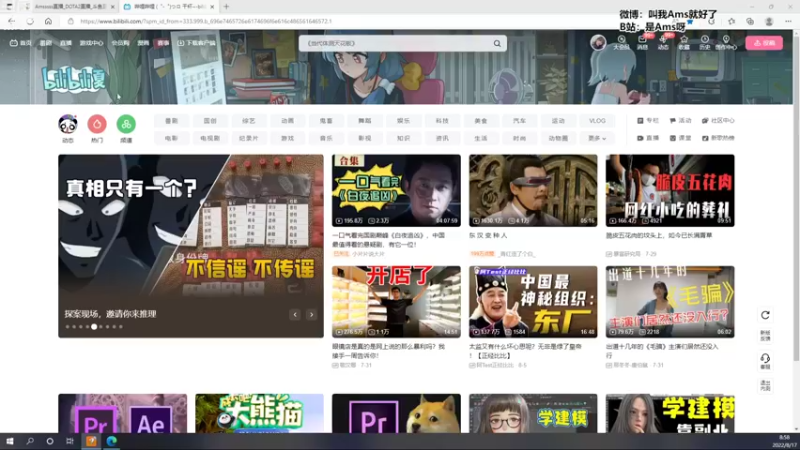This screenshot has width=800, height=450.
Task: Open the 新版反馈 sidebar button
Action: pyautogui.click(x=765, y=335)
